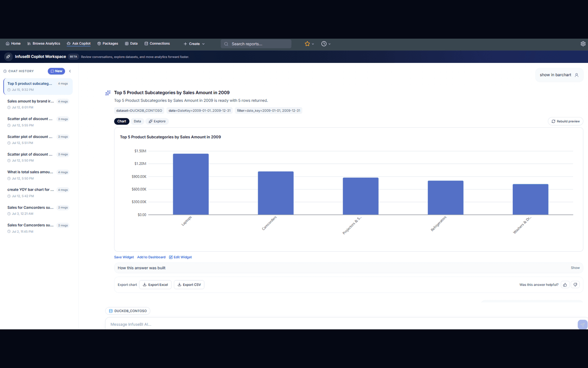Click Rebuild preview button
The height and width of the screenshot is (368, 588).
pyautogui.click(x=565, y=121)
